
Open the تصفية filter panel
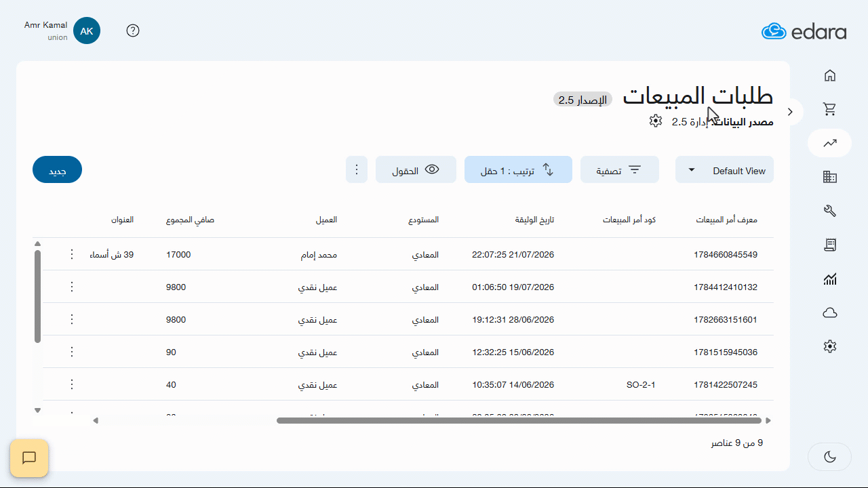[x=620, y=169]
